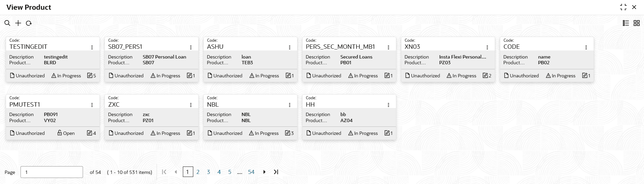Click the search magnifier icon
Image resolution: width=644 pixels, height=184 pixels.
click(x=7, y=23)
